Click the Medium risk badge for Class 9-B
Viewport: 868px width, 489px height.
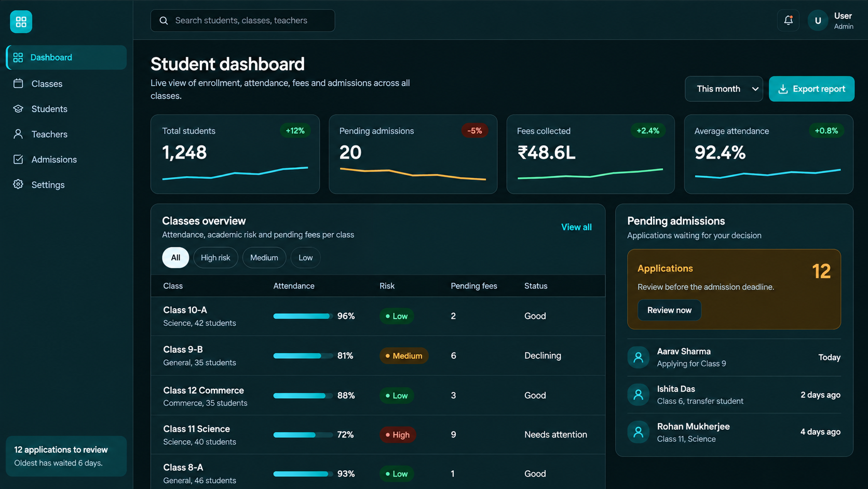click(404, 356)
